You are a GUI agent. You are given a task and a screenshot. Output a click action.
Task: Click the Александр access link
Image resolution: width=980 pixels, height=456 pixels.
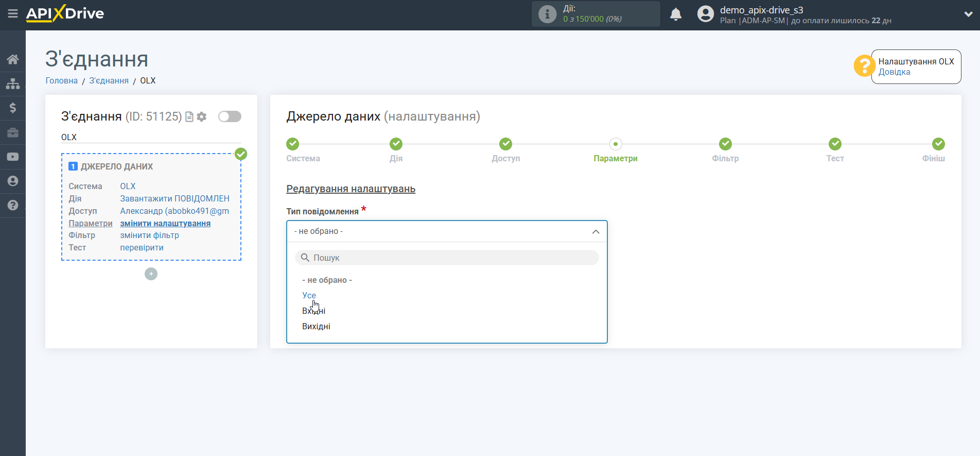(x=174, y=211)
